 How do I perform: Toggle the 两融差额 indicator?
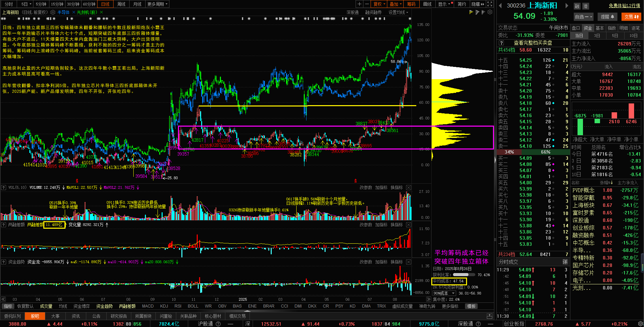point(127,306)
